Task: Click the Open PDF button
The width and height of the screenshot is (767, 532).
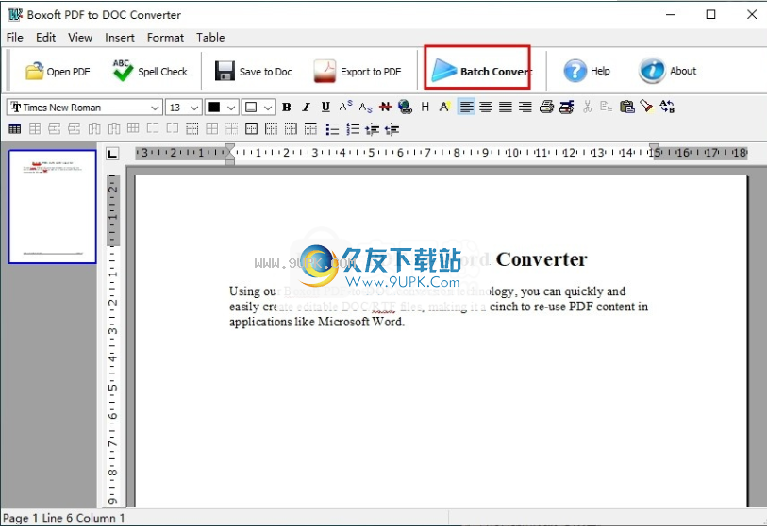Action: click(x=58, y=72)
